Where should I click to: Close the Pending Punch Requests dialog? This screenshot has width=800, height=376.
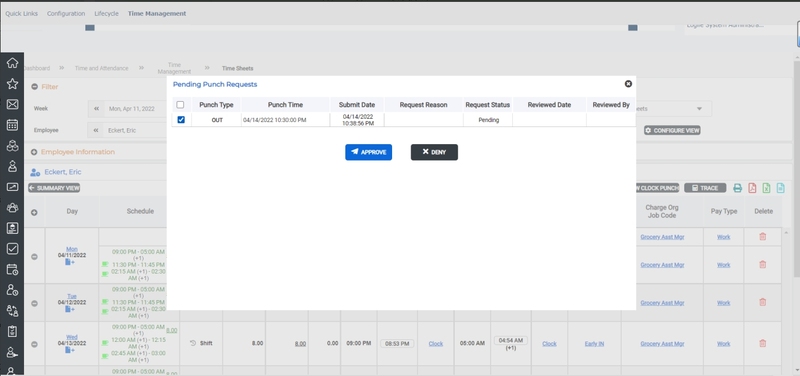tap(628, 84)
